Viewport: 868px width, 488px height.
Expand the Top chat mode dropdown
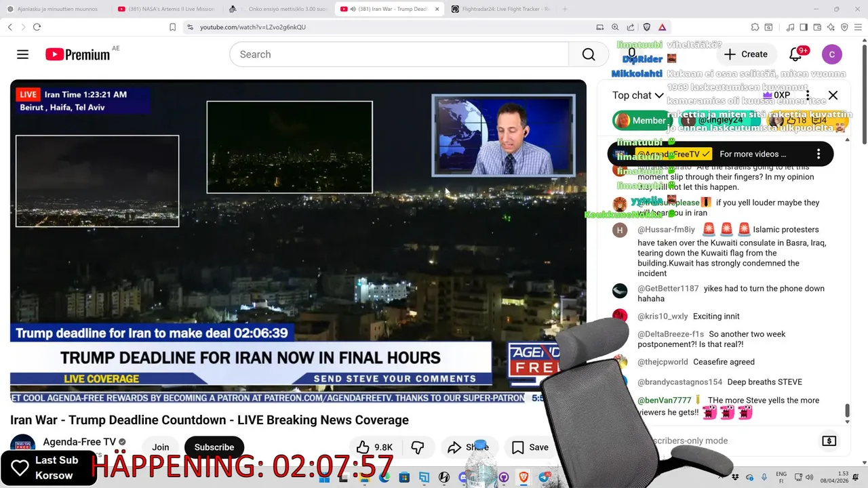[638, 96]
